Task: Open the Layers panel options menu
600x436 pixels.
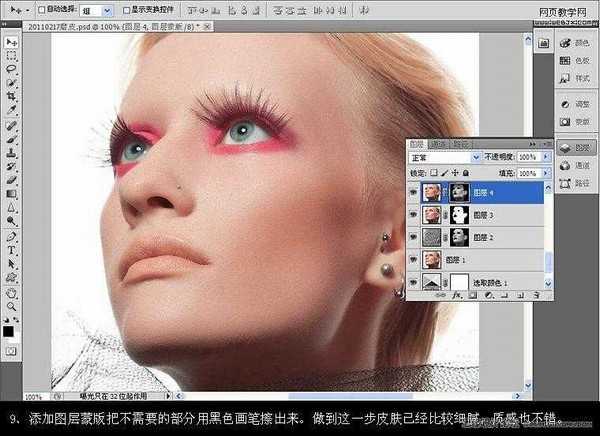Action: tap(547, 144)
